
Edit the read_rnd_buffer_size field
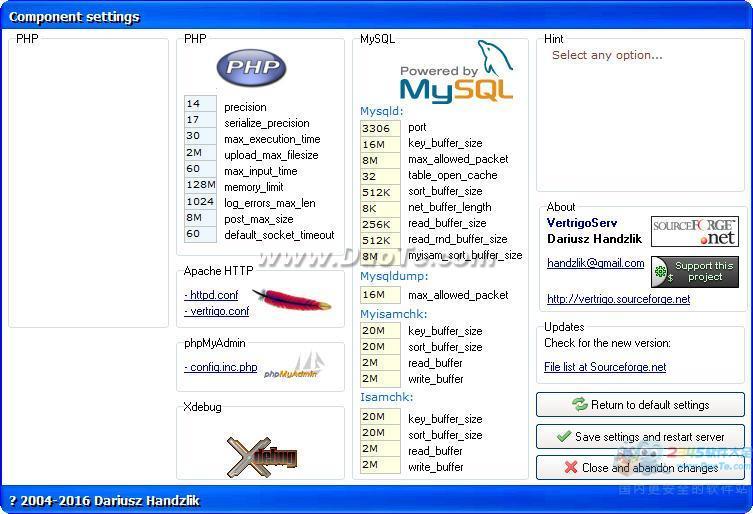click(x=380, y=240)
